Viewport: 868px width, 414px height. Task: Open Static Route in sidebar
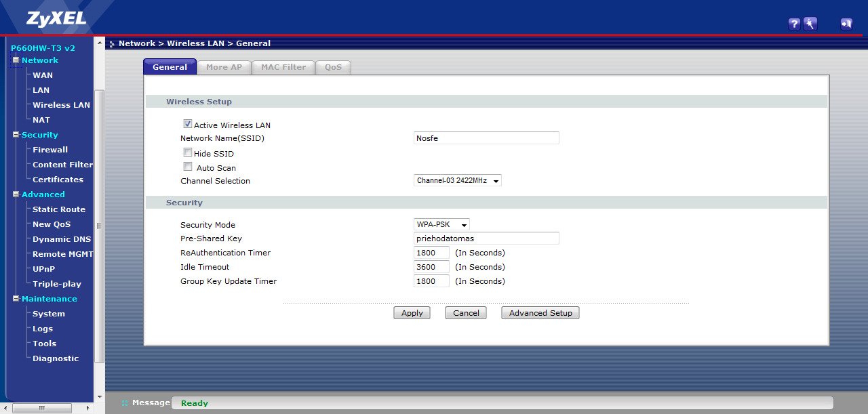[59, 209]
